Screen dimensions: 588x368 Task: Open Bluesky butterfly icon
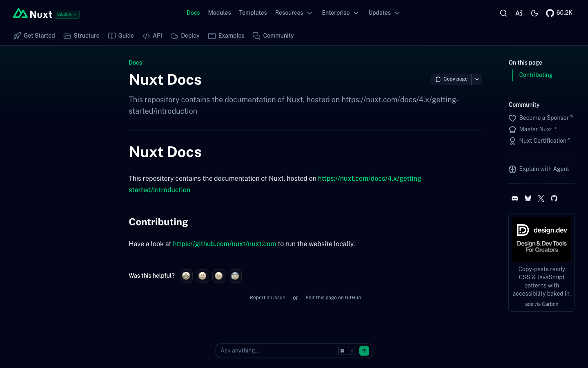528,198
